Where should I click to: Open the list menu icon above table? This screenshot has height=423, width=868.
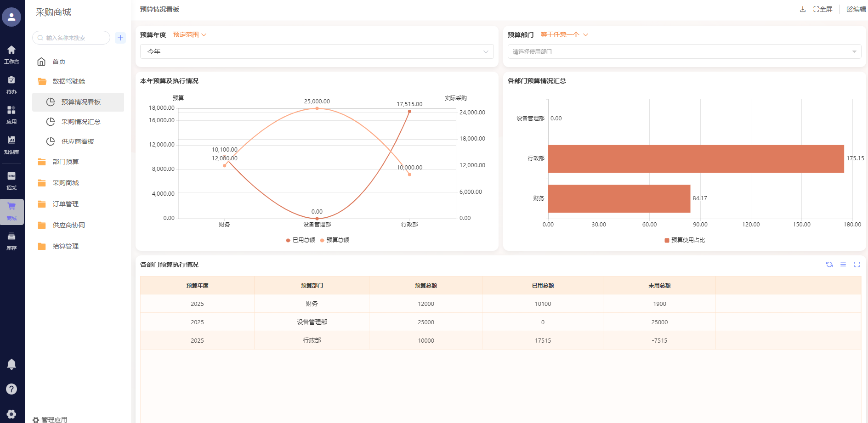(843, 265)
